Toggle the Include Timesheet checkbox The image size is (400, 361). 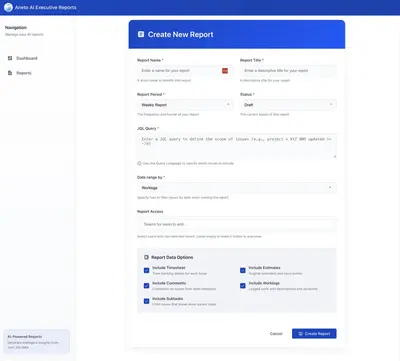[x=146, y=270]
